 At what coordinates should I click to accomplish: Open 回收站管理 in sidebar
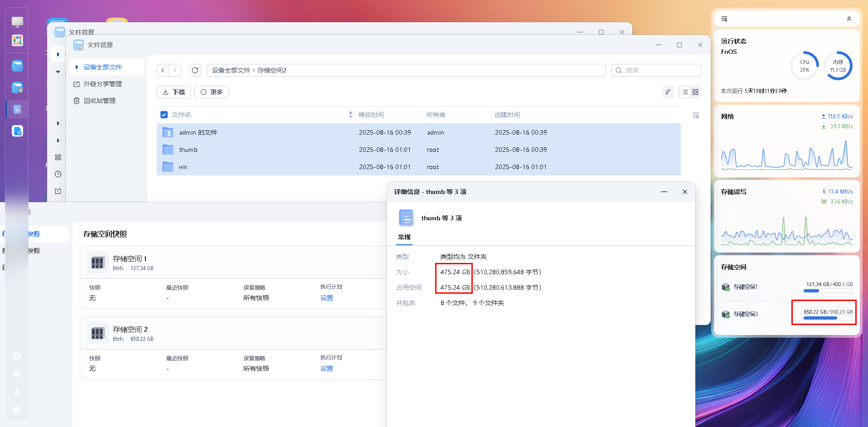point(99,101)
